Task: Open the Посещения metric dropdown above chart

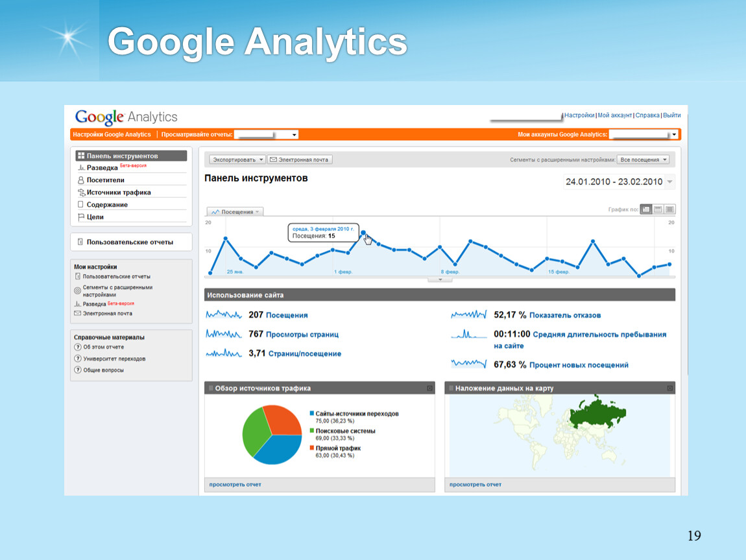Action: [x=235, y=212]
